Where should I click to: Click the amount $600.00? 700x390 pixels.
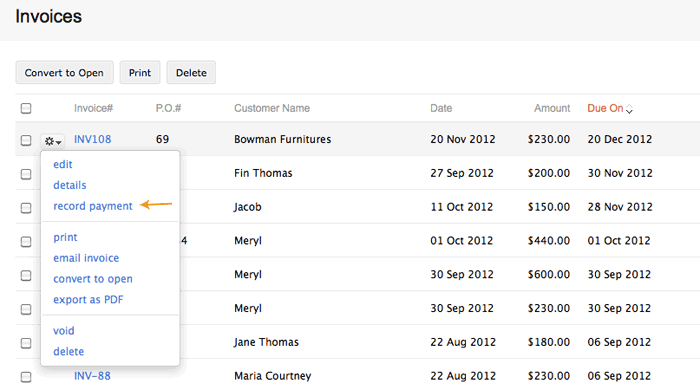pos(549,274)
